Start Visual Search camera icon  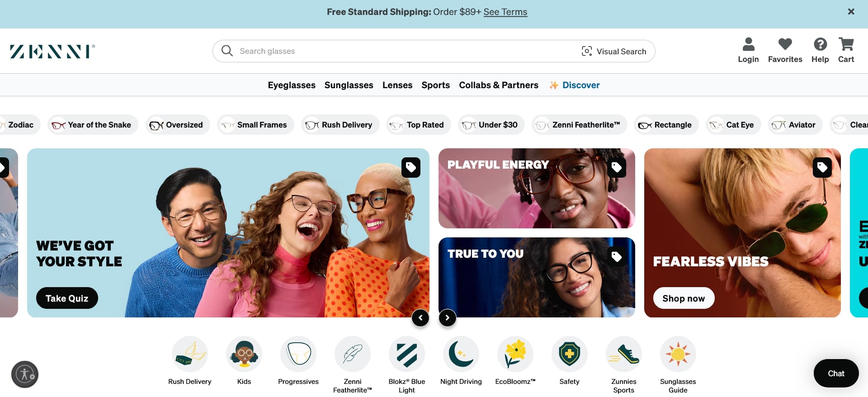tap(587, 51)
